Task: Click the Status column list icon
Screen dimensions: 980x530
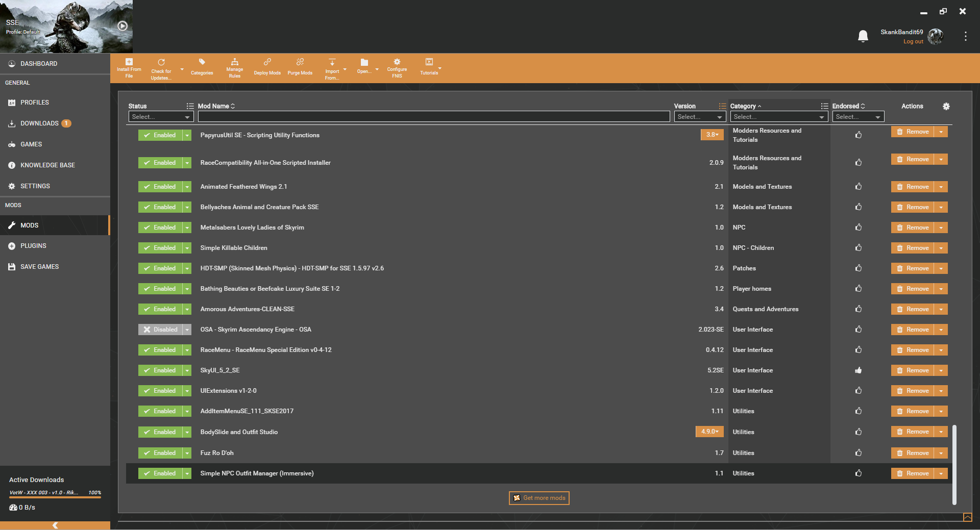Action: pyautogui.click(x=190, y=106)
